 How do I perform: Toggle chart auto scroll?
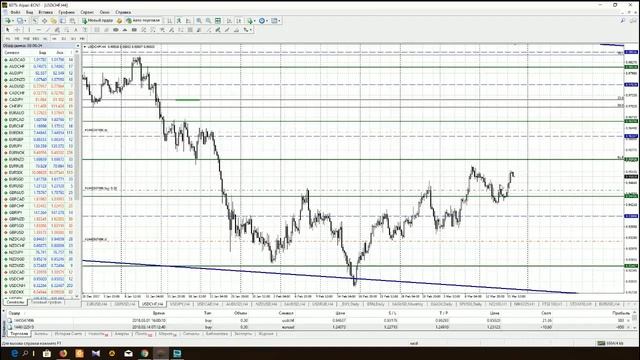click(x=229, y=20)
